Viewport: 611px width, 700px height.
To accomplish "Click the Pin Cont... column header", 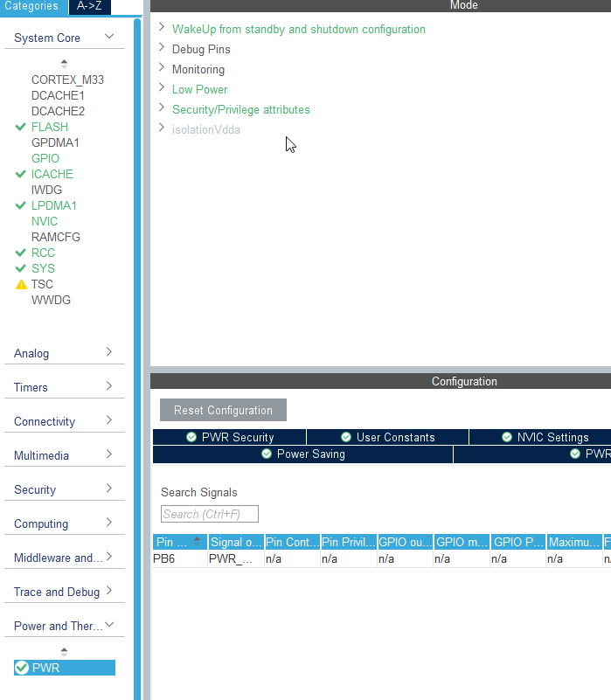I will (293, 542).
